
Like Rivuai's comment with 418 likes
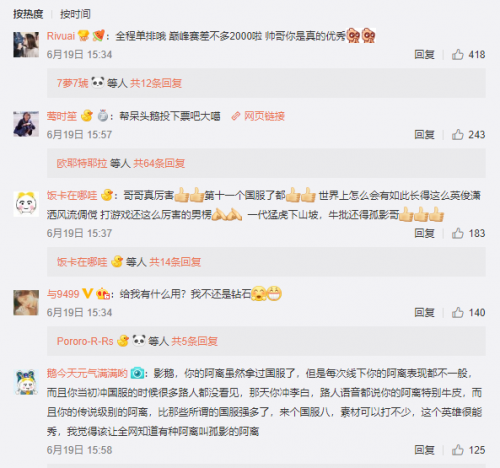458,54
